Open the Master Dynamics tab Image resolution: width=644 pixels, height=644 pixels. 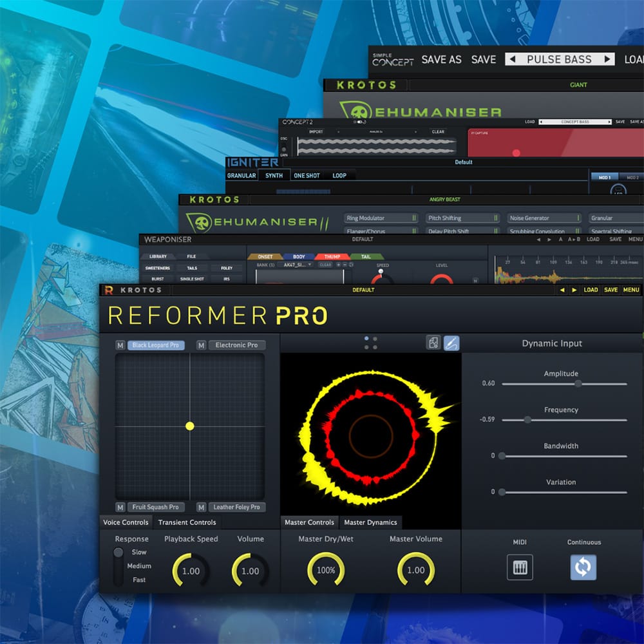[370, 522]
